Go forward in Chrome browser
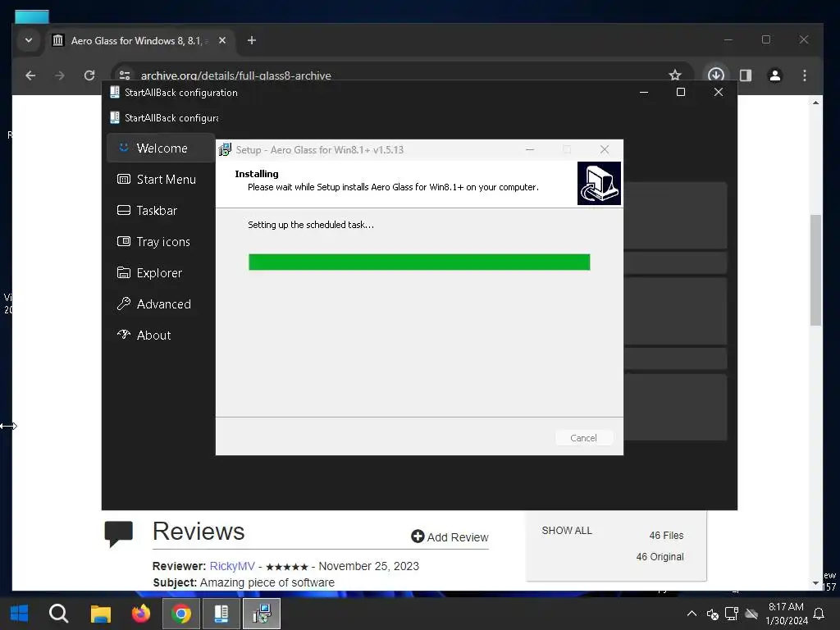The image size is (840, 630). coord(59,75)
